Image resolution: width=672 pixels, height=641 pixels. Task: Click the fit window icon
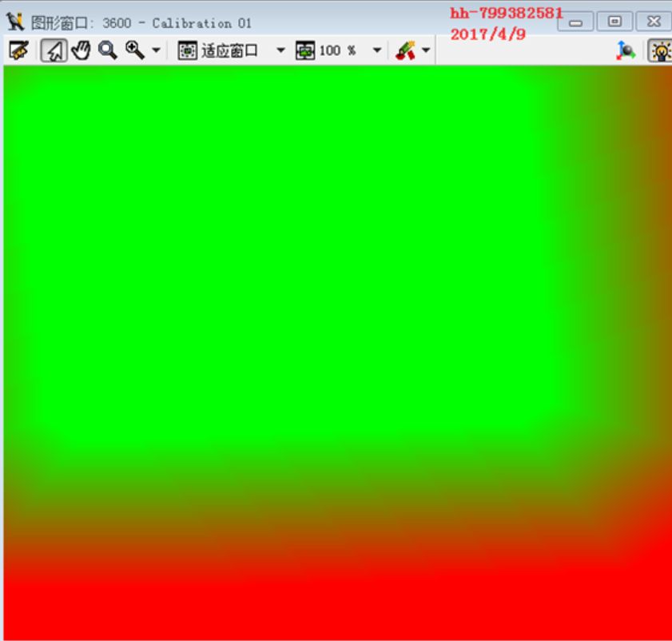[x=187, y=50]
